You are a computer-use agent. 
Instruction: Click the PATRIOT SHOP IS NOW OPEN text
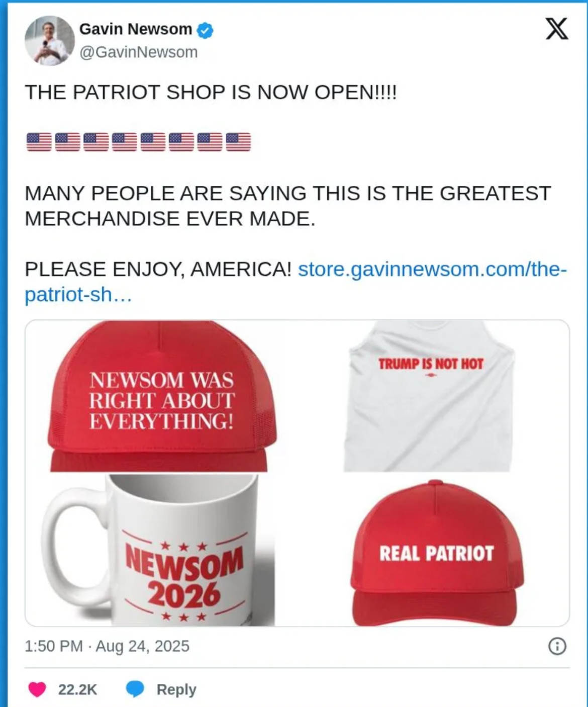(235, 93)
